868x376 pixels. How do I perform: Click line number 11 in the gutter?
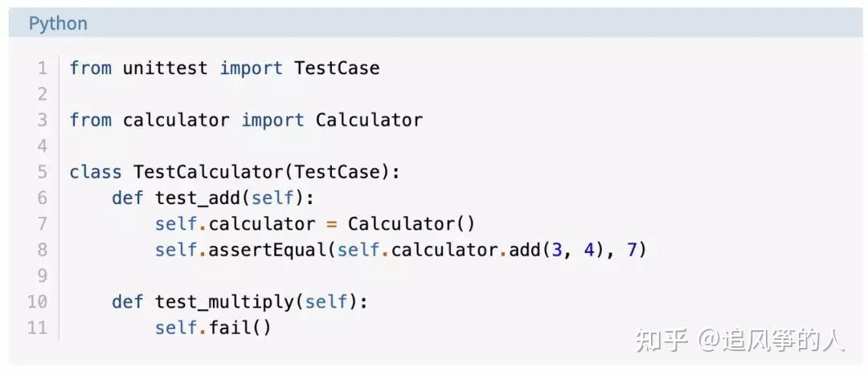[37, 328]
